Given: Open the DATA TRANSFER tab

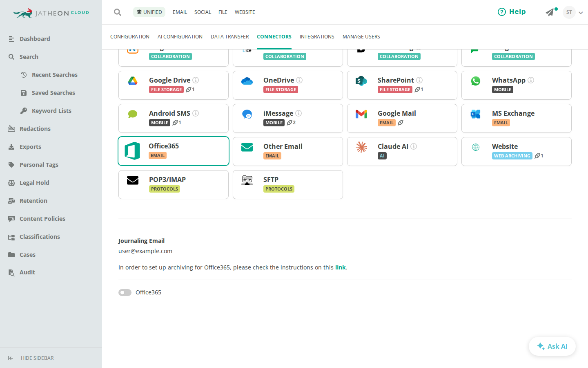Looking at the screenshot, I should tap(229, 37).
